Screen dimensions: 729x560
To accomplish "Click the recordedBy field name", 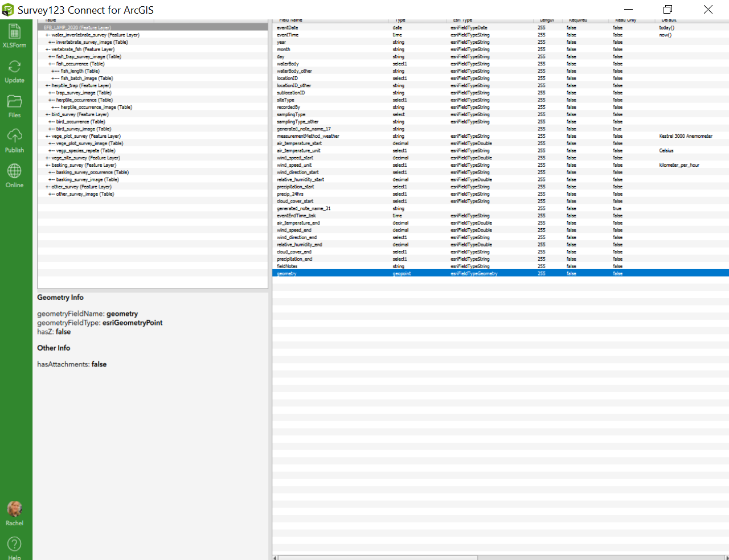I will [288, 107].
